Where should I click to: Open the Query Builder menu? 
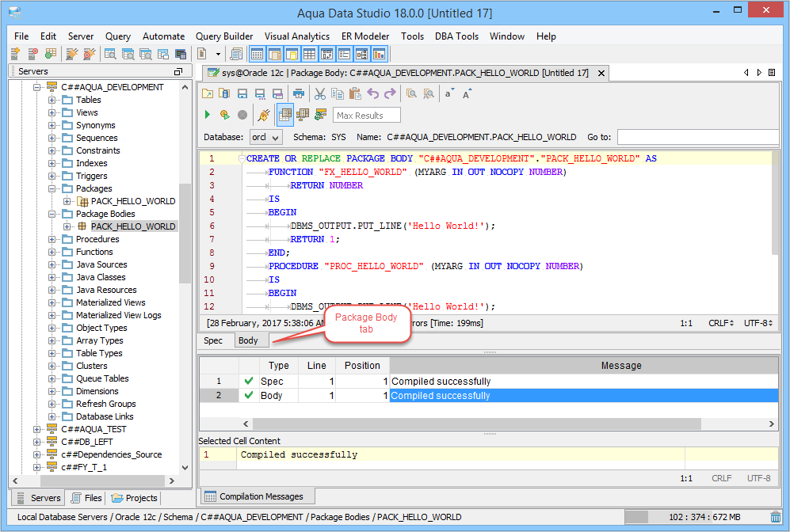click(224, 36)
